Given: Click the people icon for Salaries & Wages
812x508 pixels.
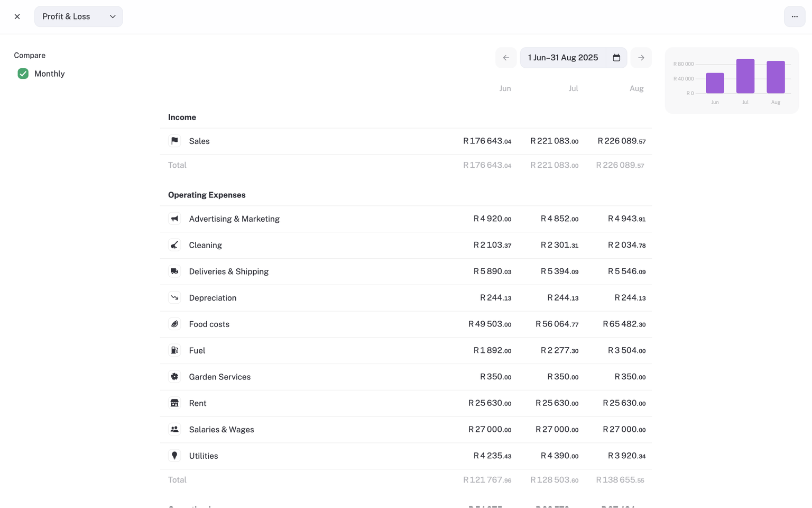Looking at the screenshot, I should pos(174,429).
